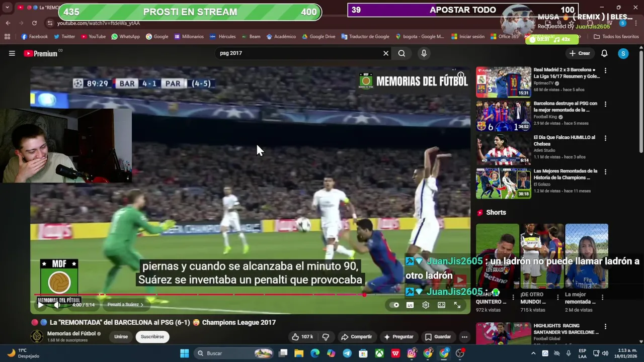The height and width of the screenshot is (362, 644).
Task: Toggle the autoplay switch in the player
Action: pyautogui.click(x=395, y=305)
